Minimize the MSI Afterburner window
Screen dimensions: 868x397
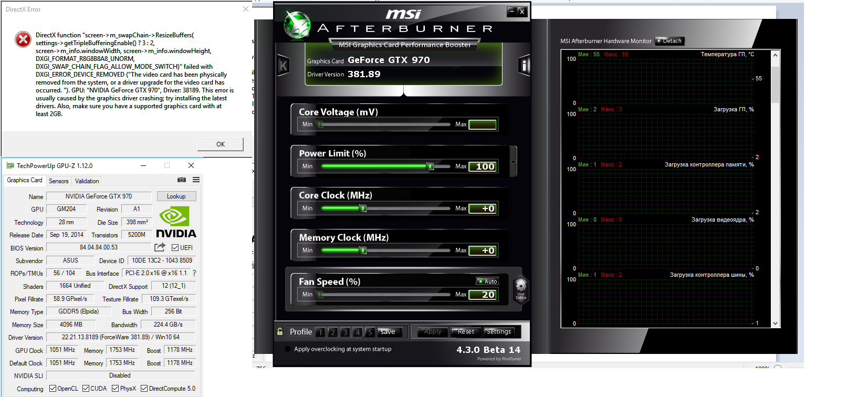511,11
